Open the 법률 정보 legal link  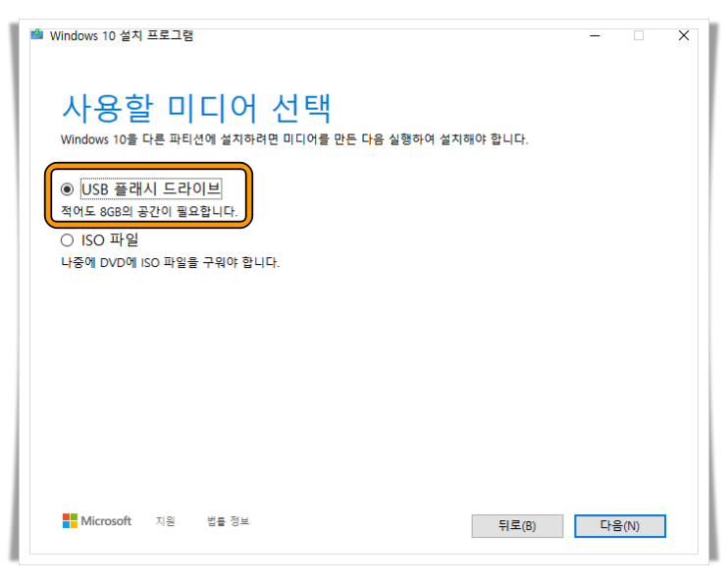[228, 521]
